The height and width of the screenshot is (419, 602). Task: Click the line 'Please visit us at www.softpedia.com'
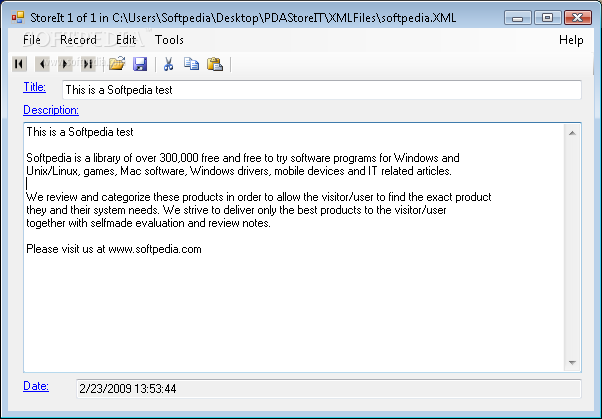pyautogui.click(x=114, y=249)
